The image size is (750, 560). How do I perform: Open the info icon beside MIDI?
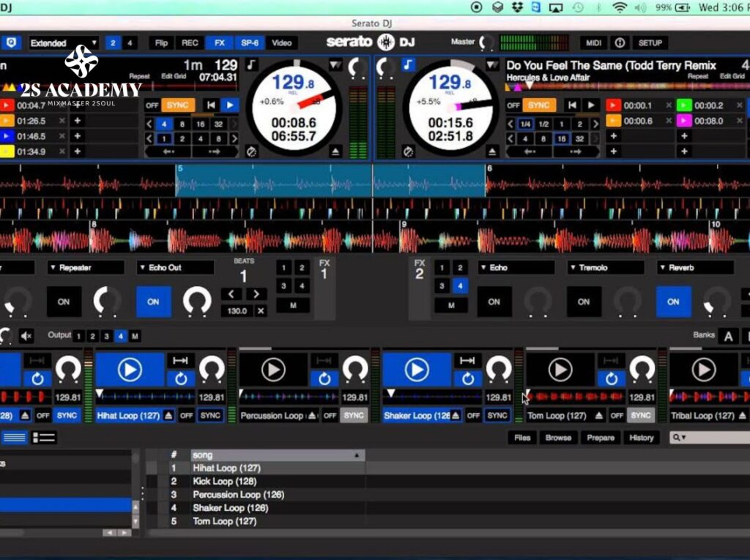[620, 42]
